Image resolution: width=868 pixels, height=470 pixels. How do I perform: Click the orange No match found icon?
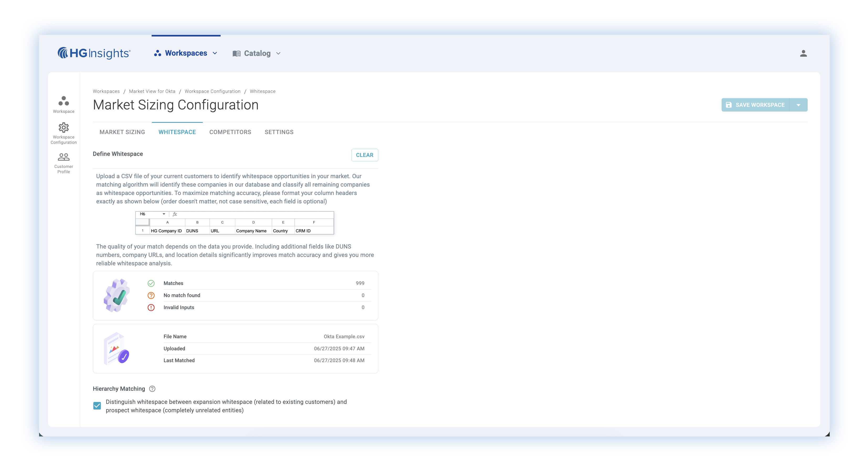click(x=151, y=295)
